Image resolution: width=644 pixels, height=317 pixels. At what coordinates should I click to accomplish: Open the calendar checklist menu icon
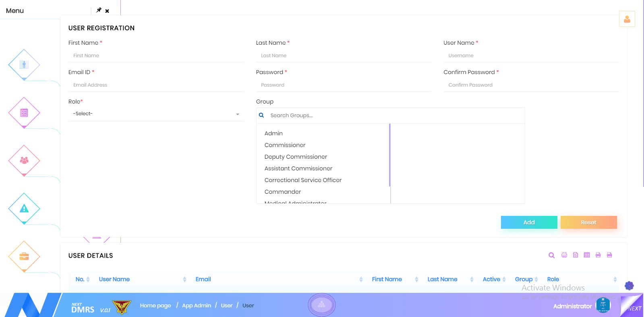pyautogui.click(x=24, y=113)
